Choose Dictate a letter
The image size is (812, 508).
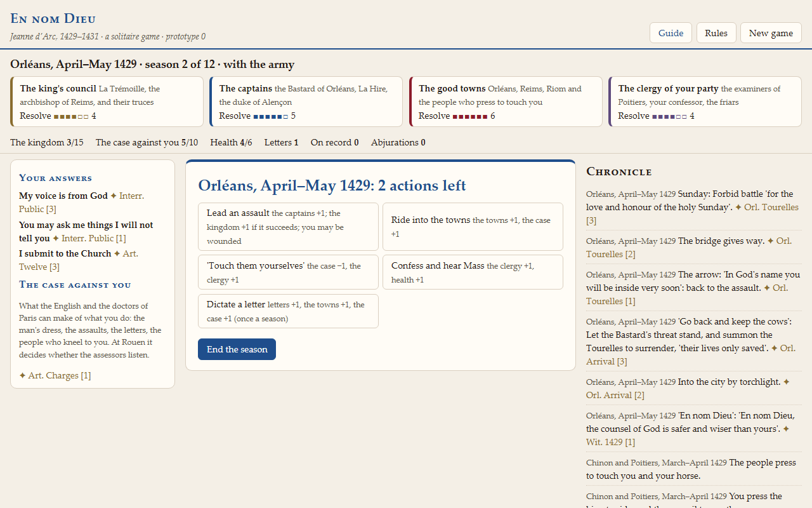pyautogui.click(x=288, y=311)
